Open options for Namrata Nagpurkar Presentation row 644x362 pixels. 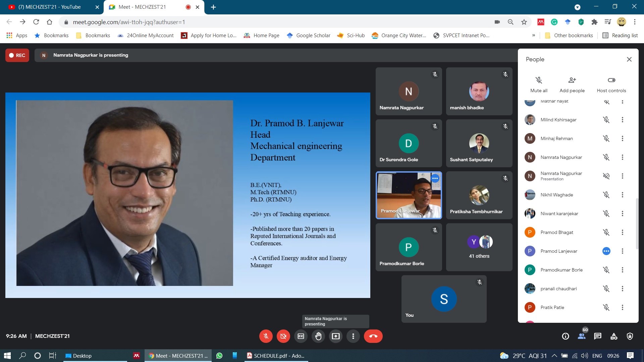623,176
